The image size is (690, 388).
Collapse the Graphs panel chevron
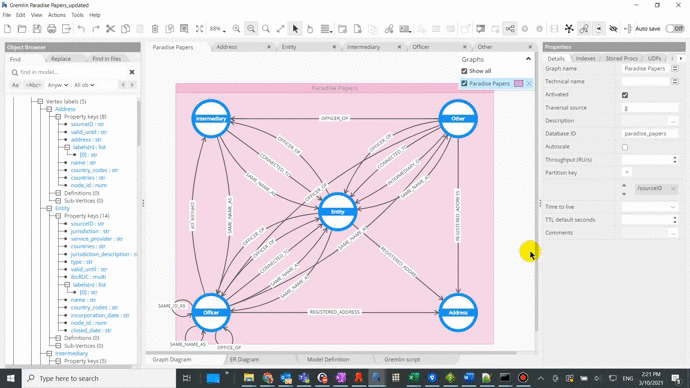click(x=528, y=59)
